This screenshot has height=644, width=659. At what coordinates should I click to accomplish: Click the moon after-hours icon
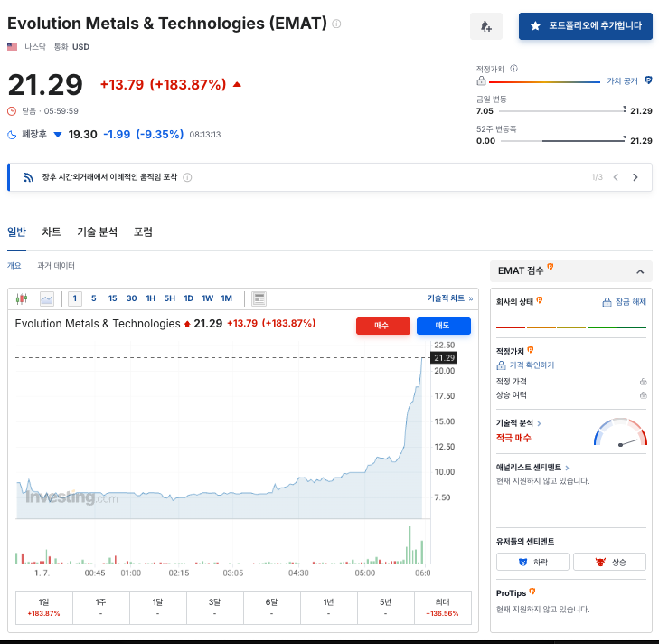(x=12, y=135)
